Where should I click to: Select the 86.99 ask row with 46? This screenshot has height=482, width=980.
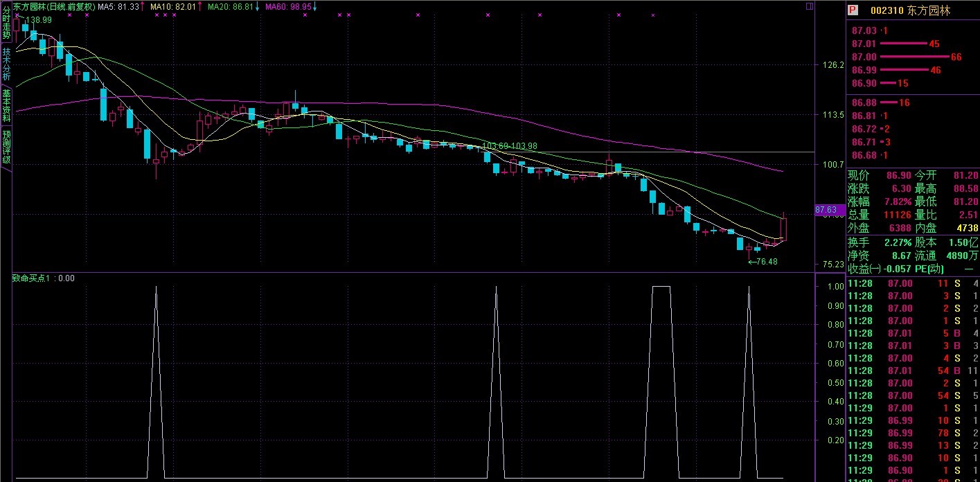[913, 70]
